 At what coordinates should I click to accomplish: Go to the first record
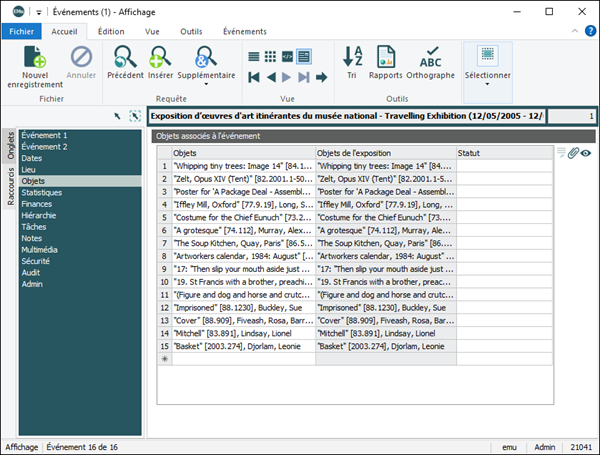click(254, 76)
